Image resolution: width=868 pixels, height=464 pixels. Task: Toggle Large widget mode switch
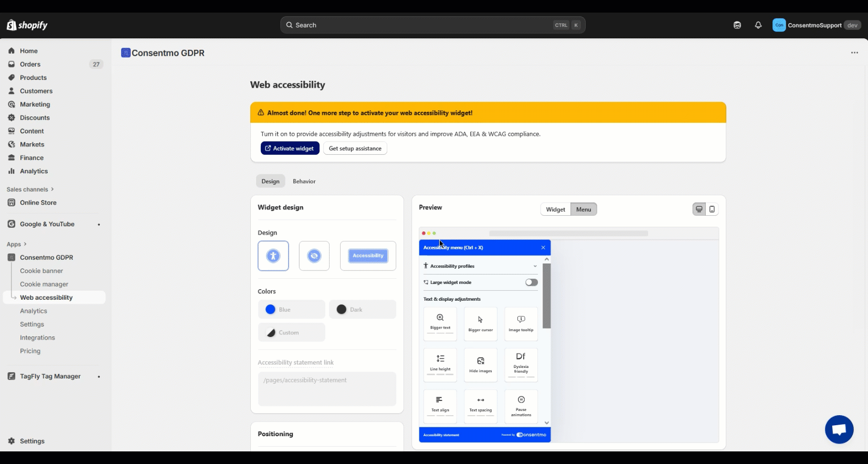point(531,282)
